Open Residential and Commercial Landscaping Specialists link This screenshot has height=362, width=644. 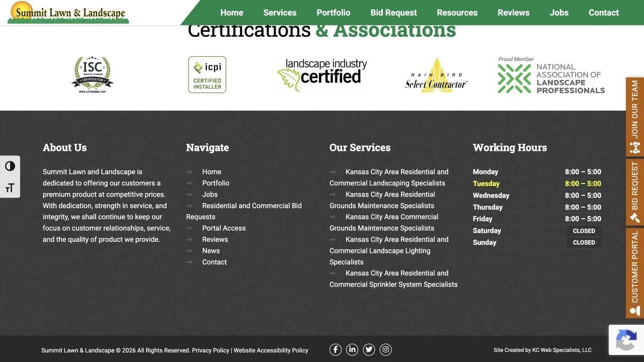389,177
